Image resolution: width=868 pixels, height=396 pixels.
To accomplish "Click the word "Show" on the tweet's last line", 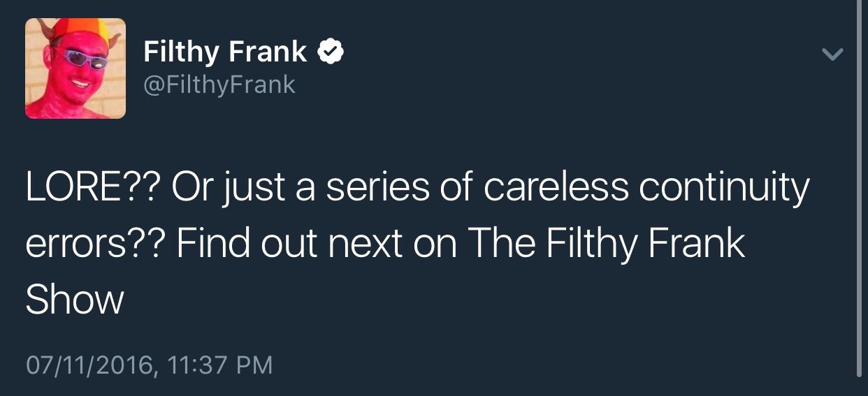I will coord(74,300).
